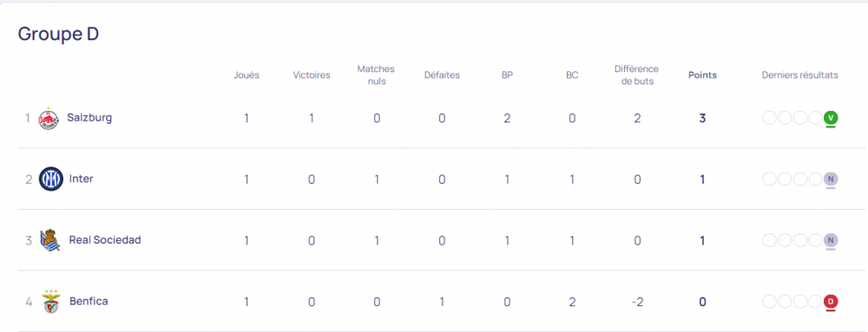
Task: Click Salzburg's points value 3
Action: point(702,118)
